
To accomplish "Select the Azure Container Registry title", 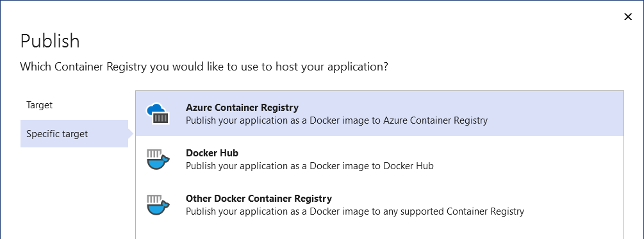I will tap(242, 108).
